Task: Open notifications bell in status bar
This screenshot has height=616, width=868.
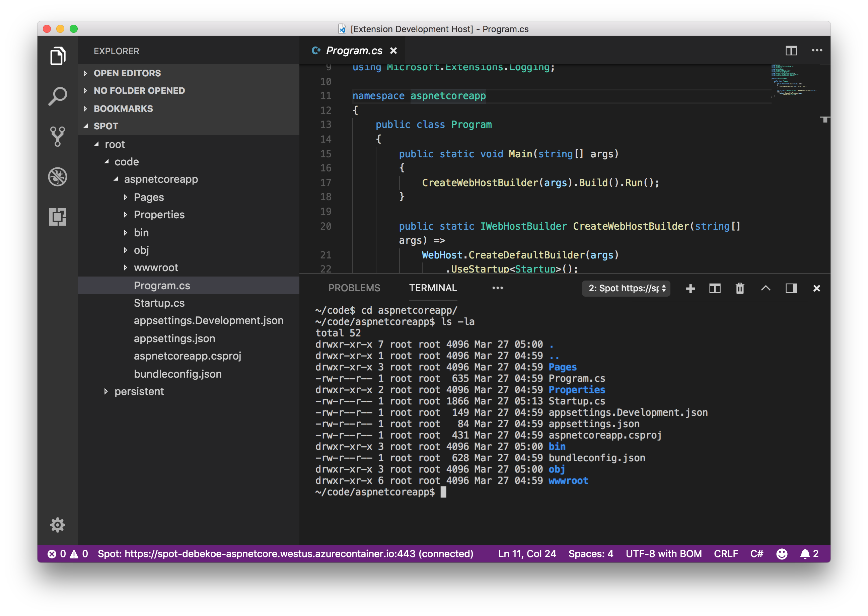Action: [x=805, y=554]
